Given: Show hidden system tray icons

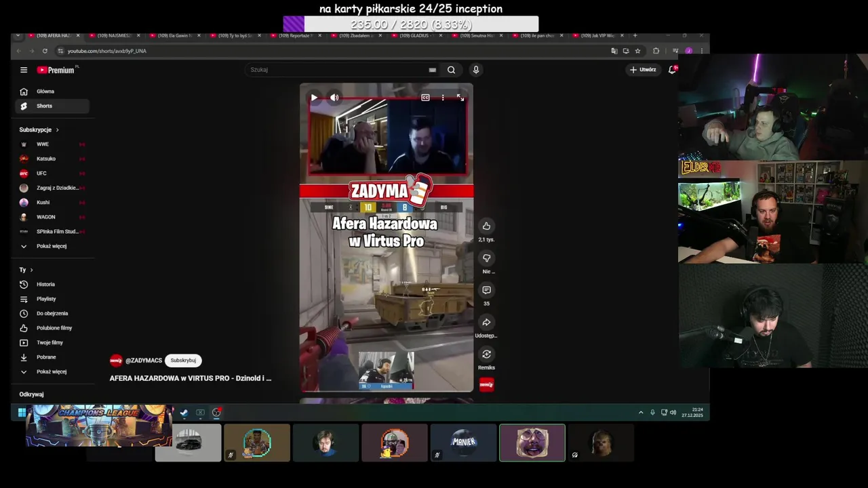Looking at the screenshot, I should 641,412.
